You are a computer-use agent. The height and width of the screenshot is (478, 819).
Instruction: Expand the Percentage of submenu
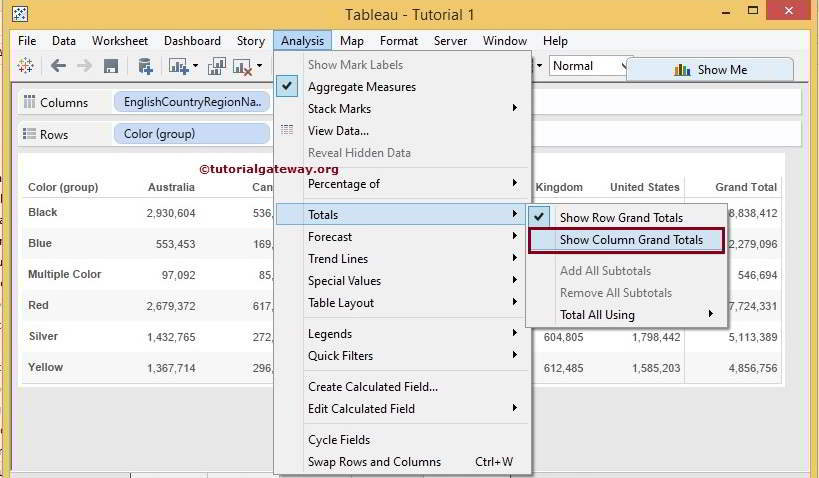(x=515, y=183)
